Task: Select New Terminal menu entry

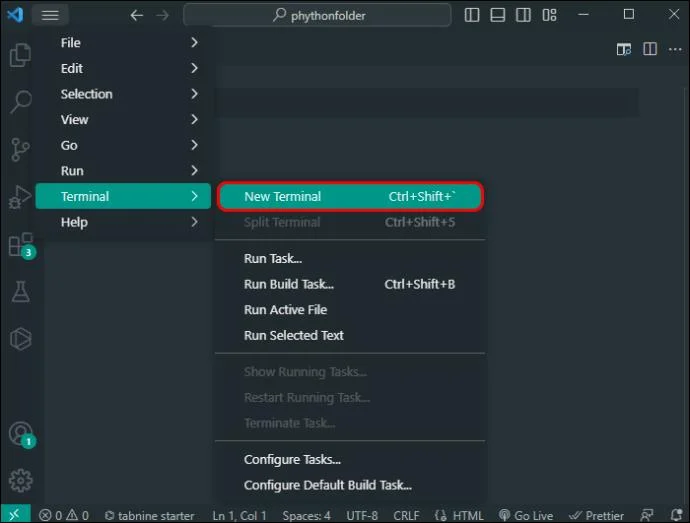Action: point(350,196)
